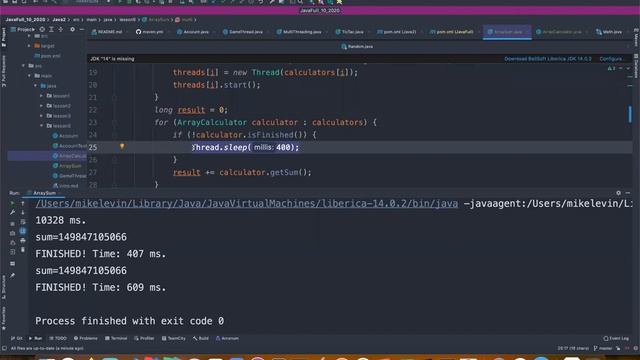
Task: Open Profiler tool window button
Action: (144, 338)
